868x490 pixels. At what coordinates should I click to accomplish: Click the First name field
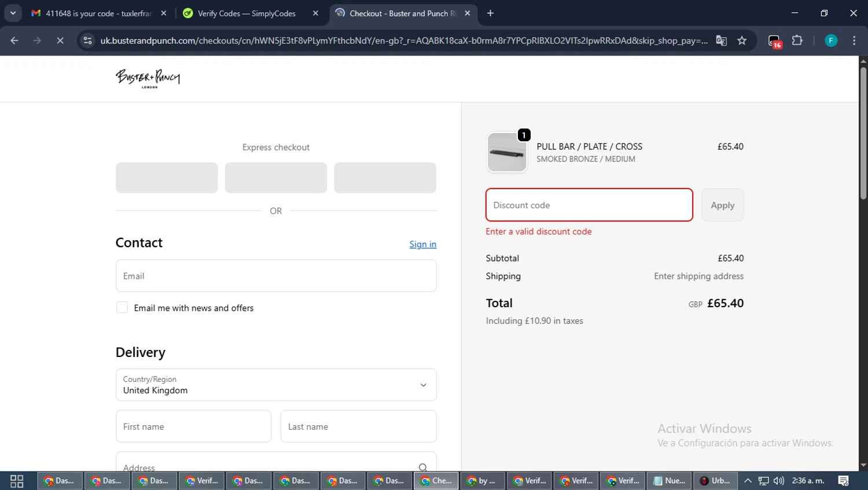pyautogui.click(x=193, y=426)
